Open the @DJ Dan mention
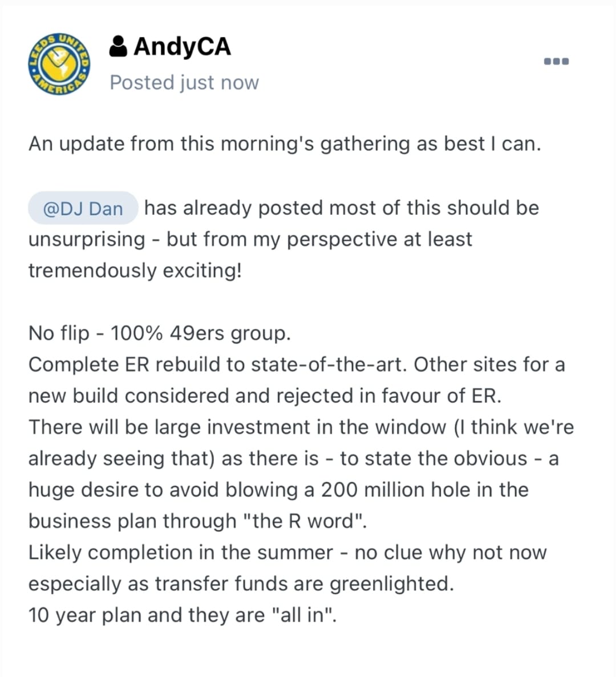 83,208
